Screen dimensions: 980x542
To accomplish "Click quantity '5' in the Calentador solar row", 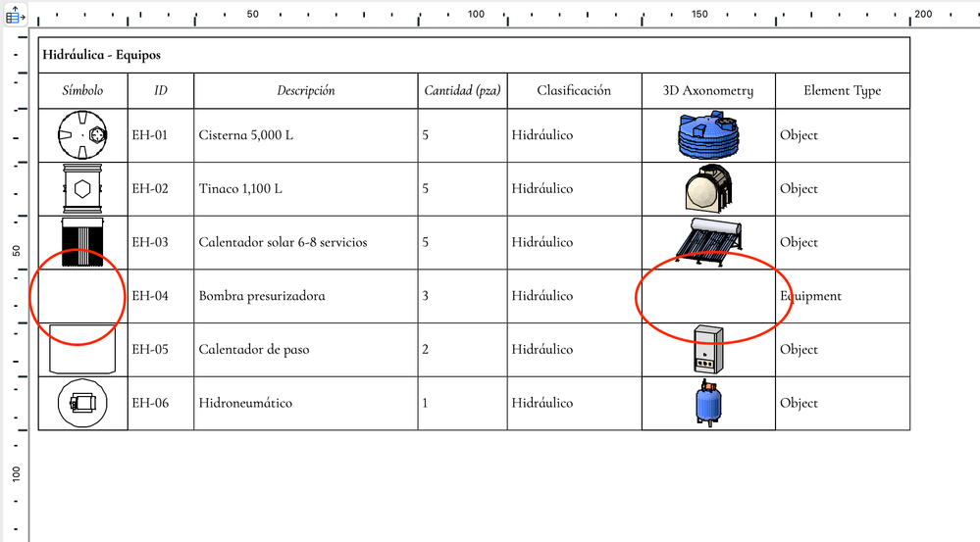I will [x=425, y=242].
